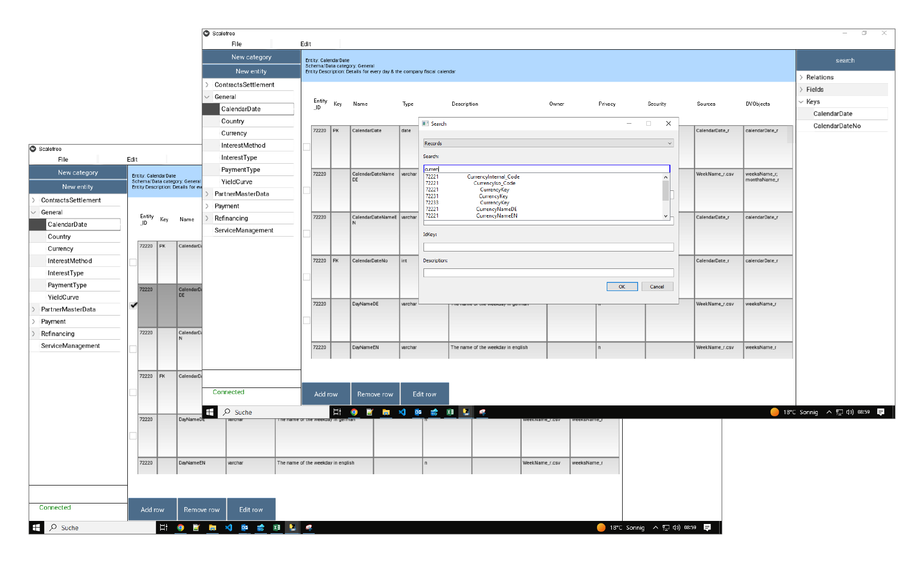The height and width of the screenshot is (563, 924).
Task: Open notifications from the system tray
Action: point(882,412)
